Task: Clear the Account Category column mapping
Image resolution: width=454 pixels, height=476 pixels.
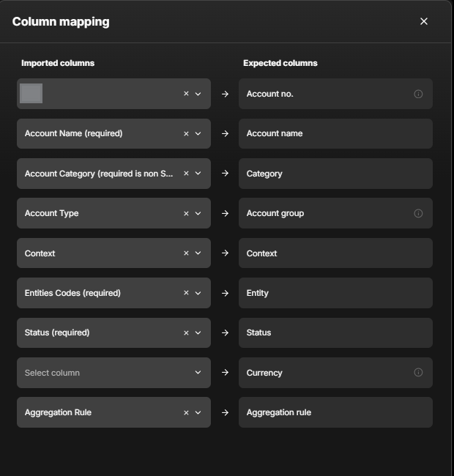Action: tap(186, 174)
